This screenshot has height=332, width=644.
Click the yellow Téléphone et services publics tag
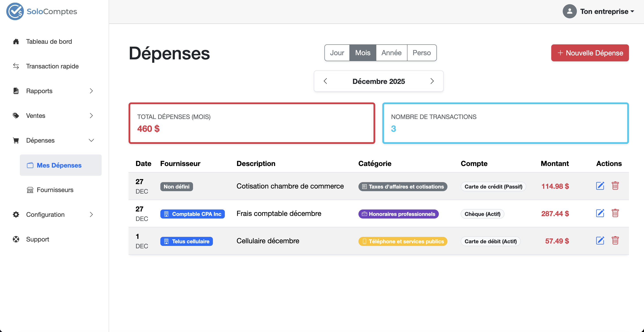402,241
